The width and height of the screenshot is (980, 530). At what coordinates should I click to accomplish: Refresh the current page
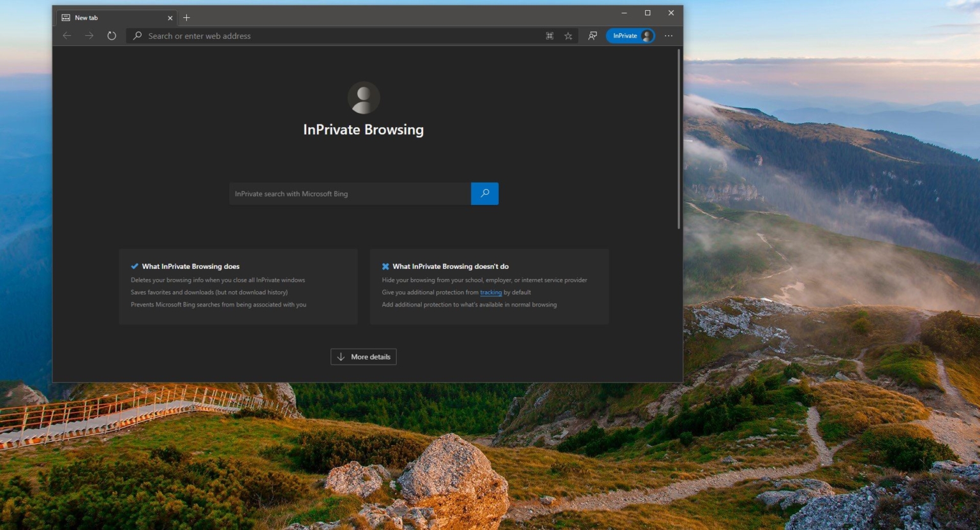click(x=112, y=36)
